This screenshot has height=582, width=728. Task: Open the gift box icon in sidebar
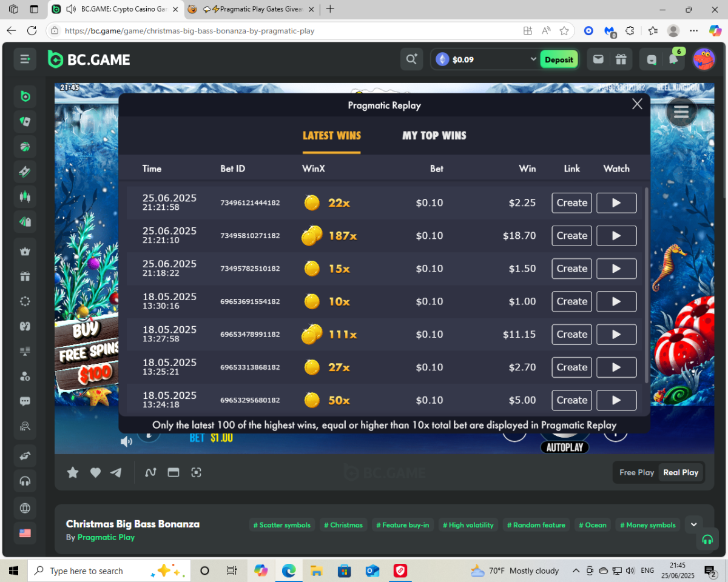pyautogui.click(x=25, y=276)
